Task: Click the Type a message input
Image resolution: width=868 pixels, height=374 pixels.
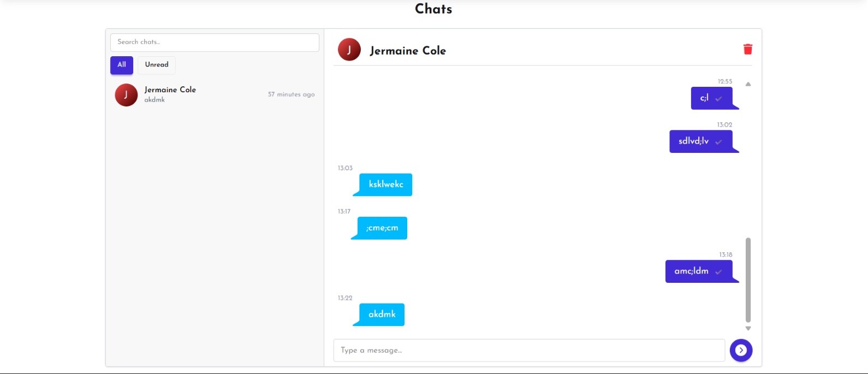Action: [529, 351]
